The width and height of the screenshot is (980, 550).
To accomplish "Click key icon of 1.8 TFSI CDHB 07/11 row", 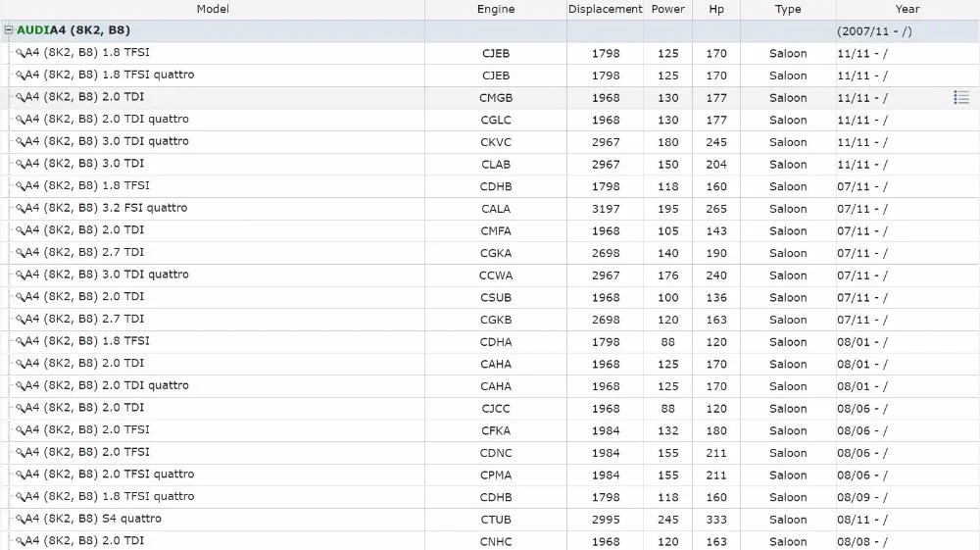I will (x=20, y=187).
